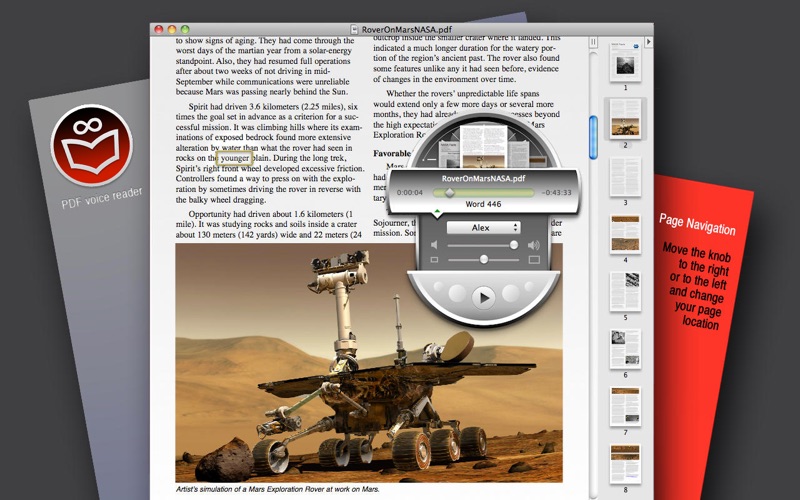Click the large rectangle icon beside the lower slider

tap(534, 260)
